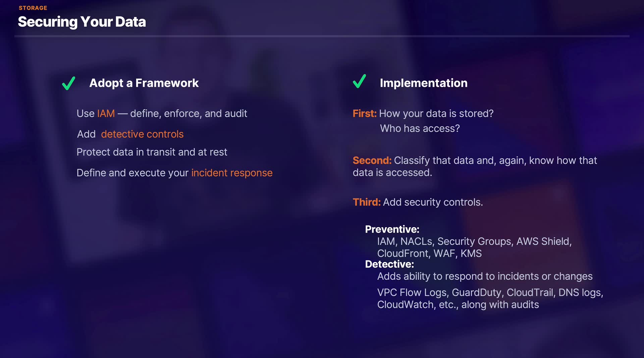Select the orange First: label
The width and height of the screenshot is (644, 358).
(x=364, y=114)
